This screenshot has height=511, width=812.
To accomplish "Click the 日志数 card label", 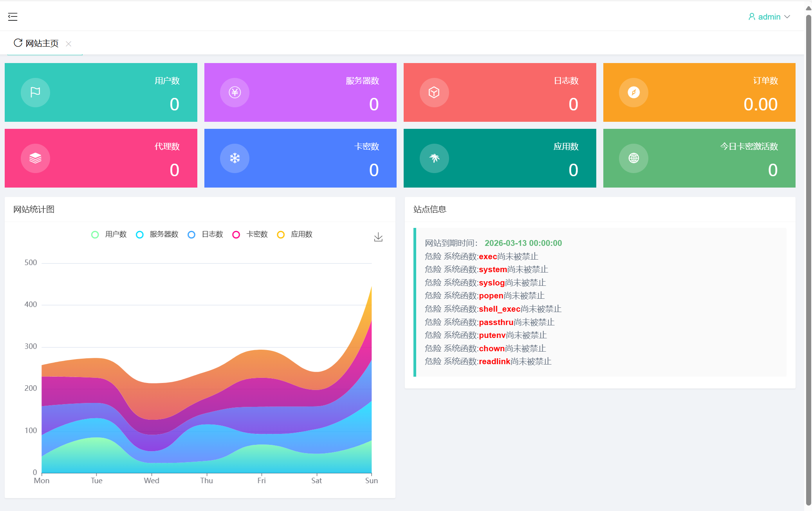I will pyautogui.click(x=566, y=81).
